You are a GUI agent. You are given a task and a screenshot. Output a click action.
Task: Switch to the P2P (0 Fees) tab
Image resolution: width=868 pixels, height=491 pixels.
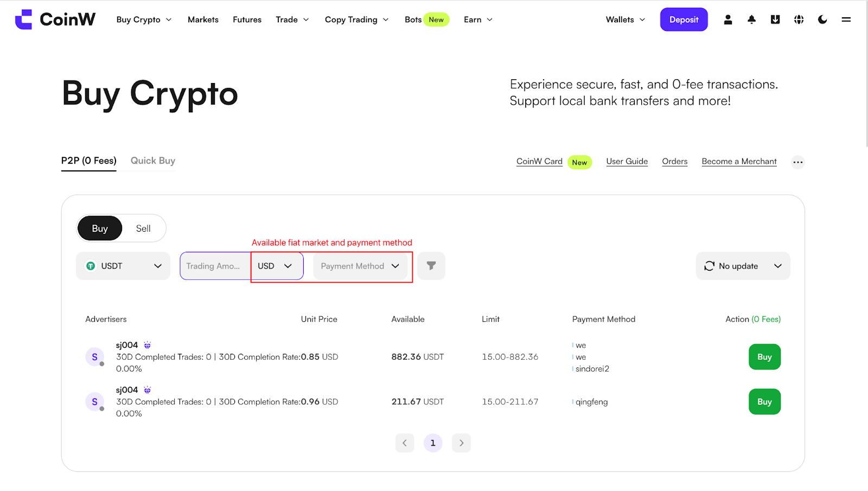(88, 161)
